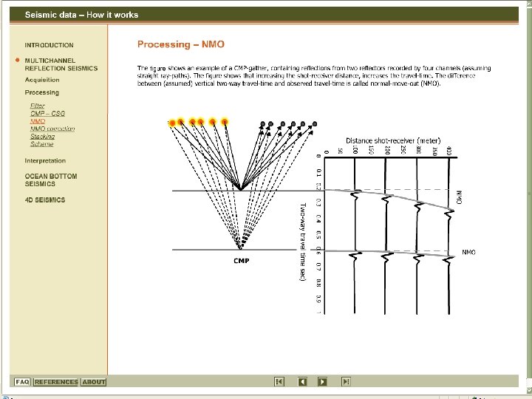Follow the highlighted NMO link
532x399 pixels.
pyautogui.click(x=38, y=121)
